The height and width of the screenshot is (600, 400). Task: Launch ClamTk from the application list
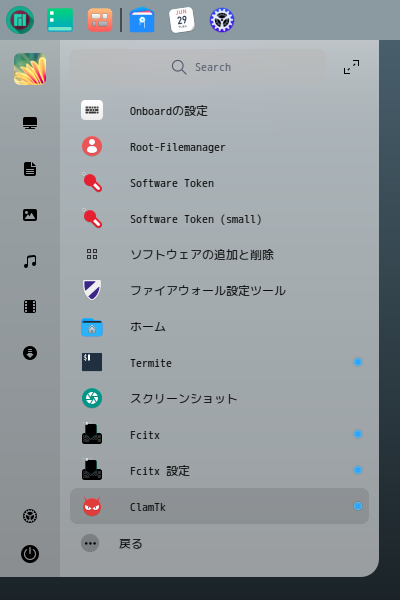click(219, 506)
